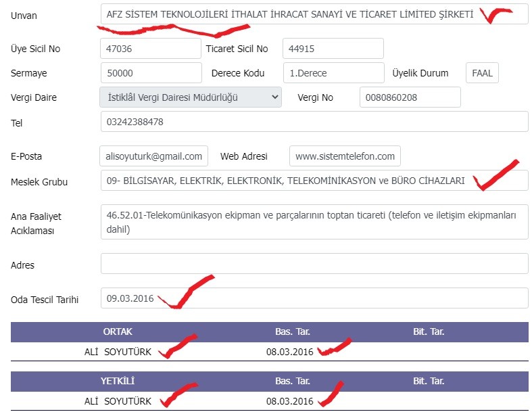
Task: Click the Ticaret Sicil No field 44915
Action: (x=333, y=49)
